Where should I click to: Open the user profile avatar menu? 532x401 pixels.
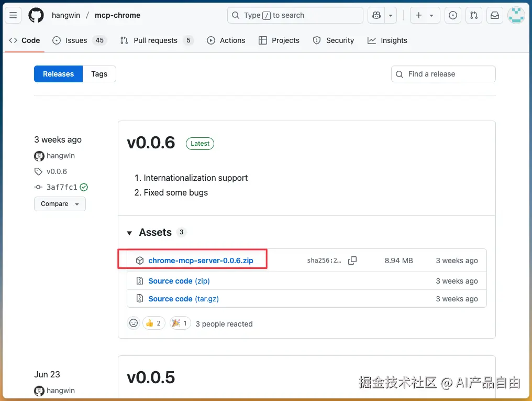pyautogui.click(x=516, y=15)
